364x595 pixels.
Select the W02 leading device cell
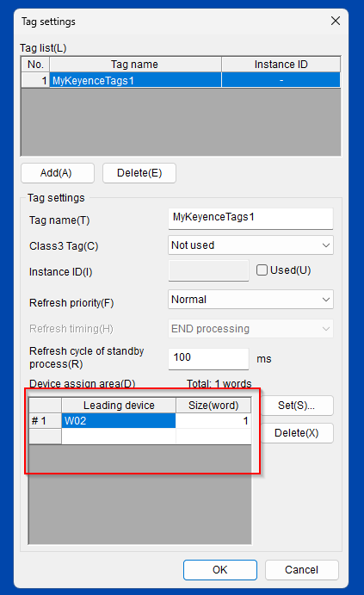point(119,421)
